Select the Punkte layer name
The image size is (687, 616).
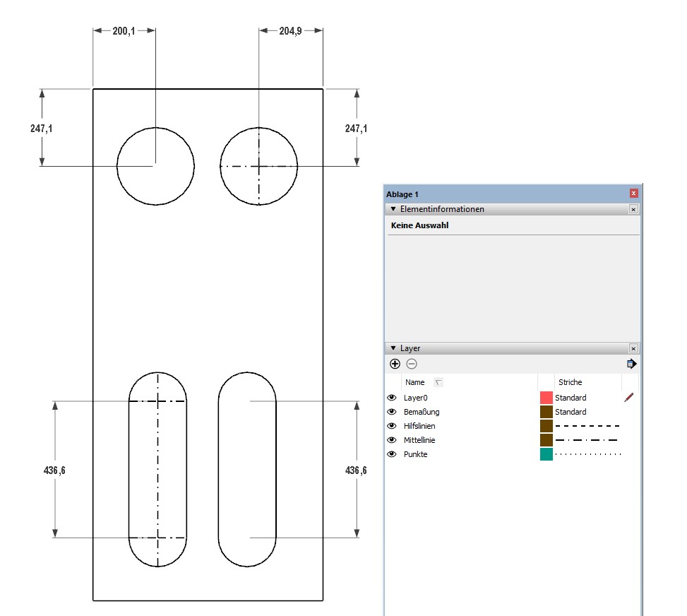coord(415,454)
